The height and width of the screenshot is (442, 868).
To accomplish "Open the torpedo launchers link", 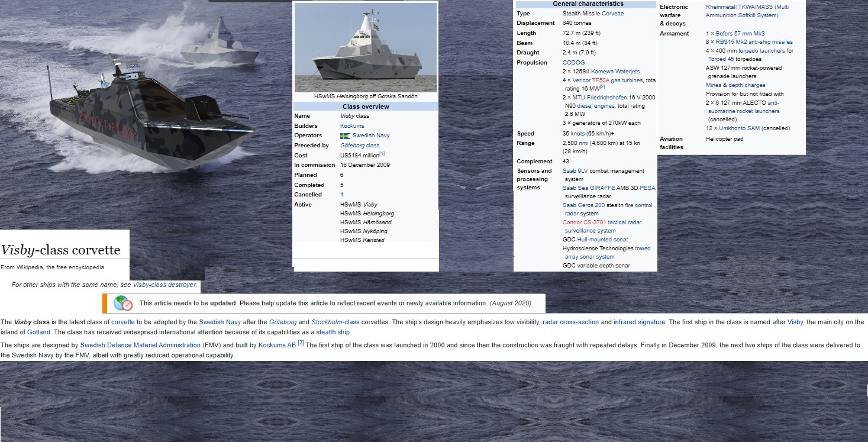I will 762,51.
